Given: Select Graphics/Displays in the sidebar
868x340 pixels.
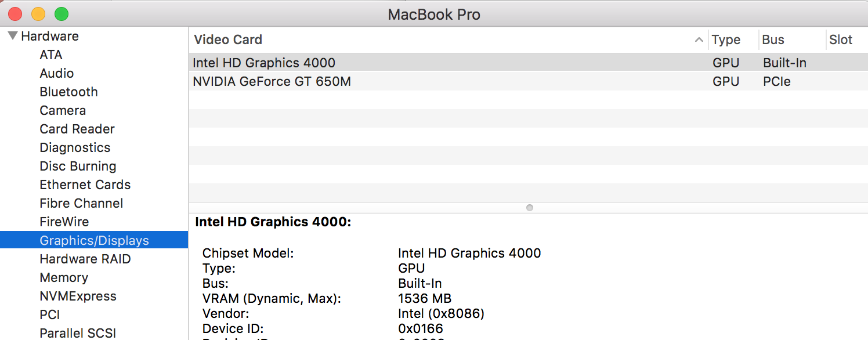Looking at the screenshot, I should [94, 240].
